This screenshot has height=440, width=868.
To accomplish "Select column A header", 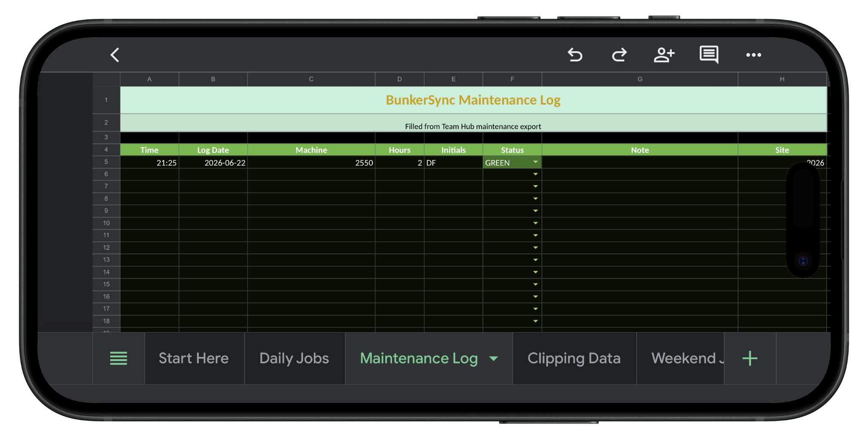I will click(x=150, y=79).
